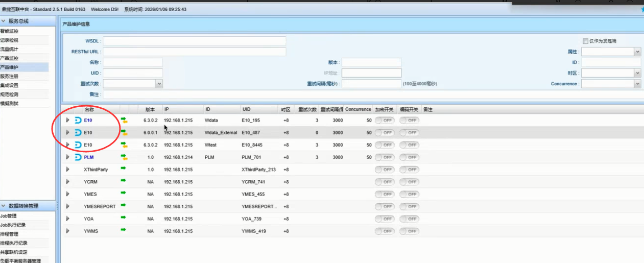This screenshot has width=644, height=263.
Task: Click the green arrow icon for YCRM
Action: [x=123, y=181]
